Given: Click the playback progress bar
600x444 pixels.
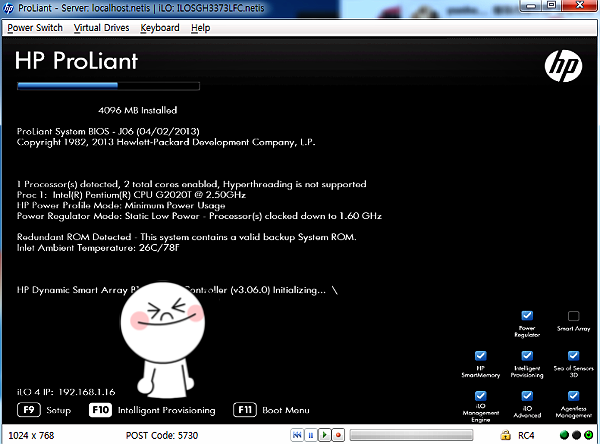Looking at the screenshot, I should [x=411, y=435].
